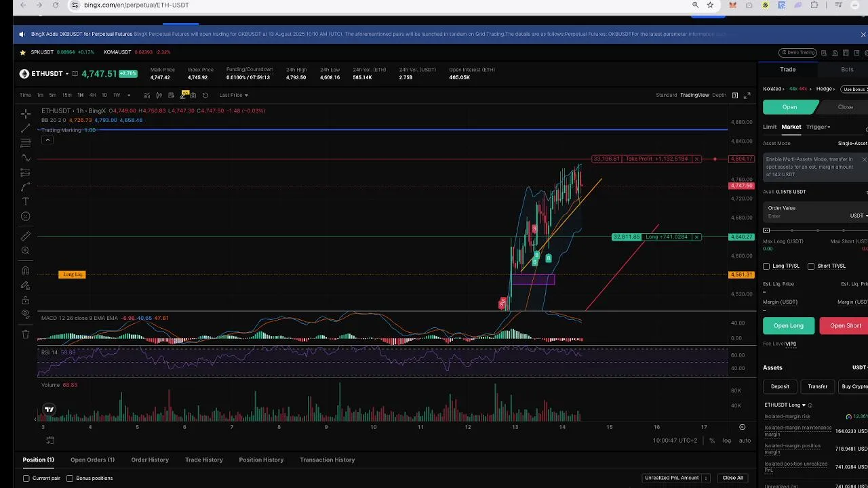Open the Open Orders (1) tab
Image resolution: width=868 pixels, height=488 pixels.
pos(92,460)
